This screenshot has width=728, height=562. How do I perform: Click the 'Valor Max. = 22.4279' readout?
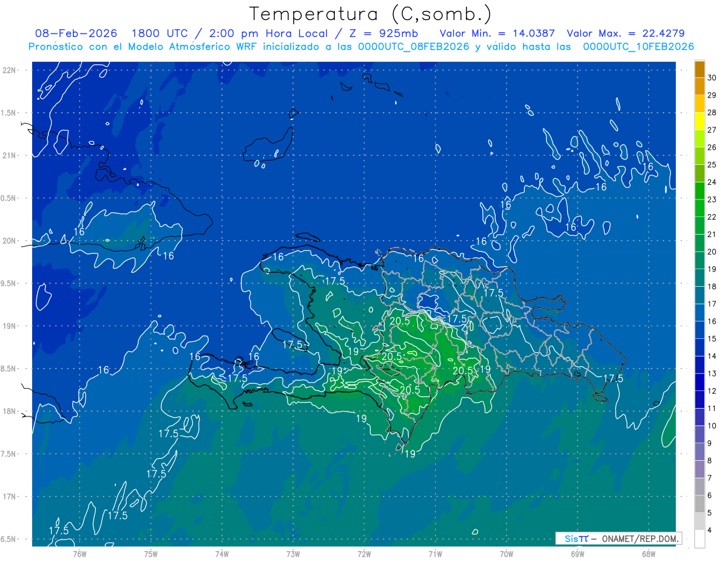[626, 33]
